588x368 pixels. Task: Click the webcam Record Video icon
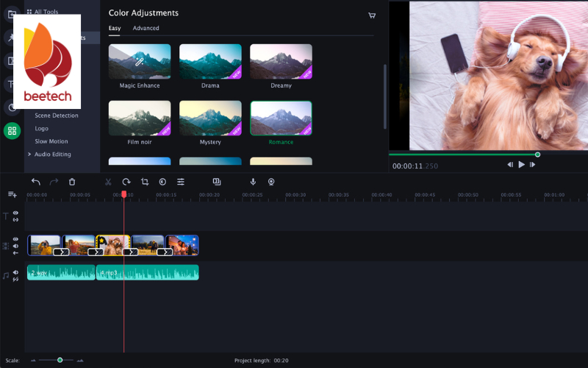[271, 182]
